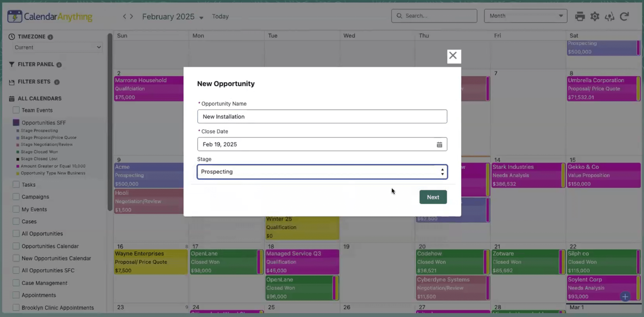Open the Current timezone dropdown
This screenshot has height=317, width=644.
pyautogui.click(x=58, y=47)
